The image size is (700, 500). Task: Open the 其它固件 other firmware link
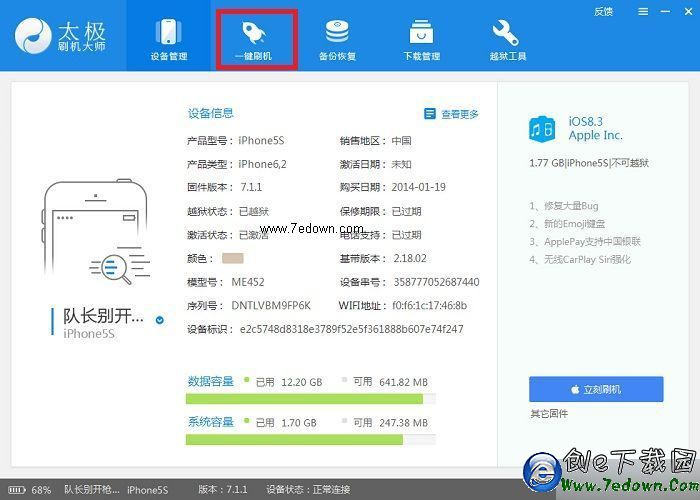549,414
